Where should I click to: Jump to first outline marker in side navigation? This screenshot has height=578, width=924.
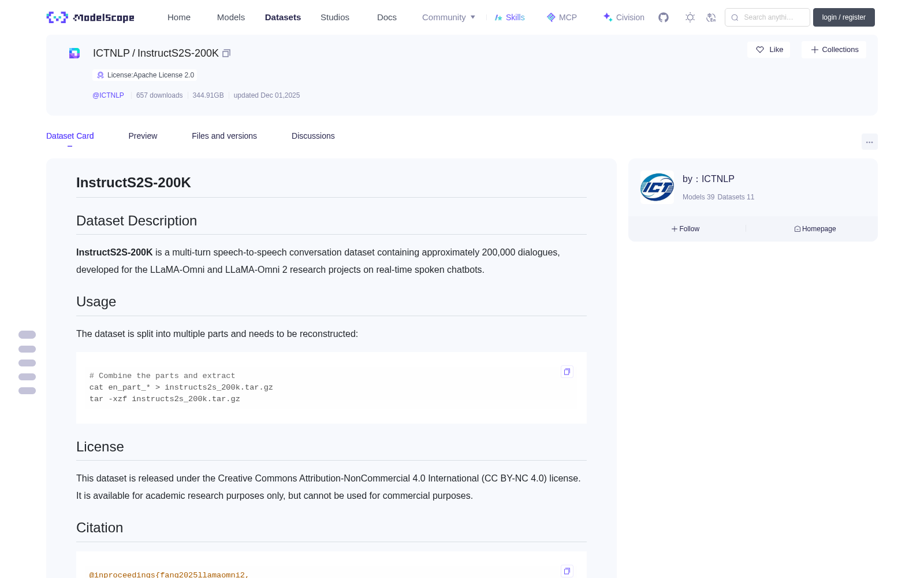point(27,335)
